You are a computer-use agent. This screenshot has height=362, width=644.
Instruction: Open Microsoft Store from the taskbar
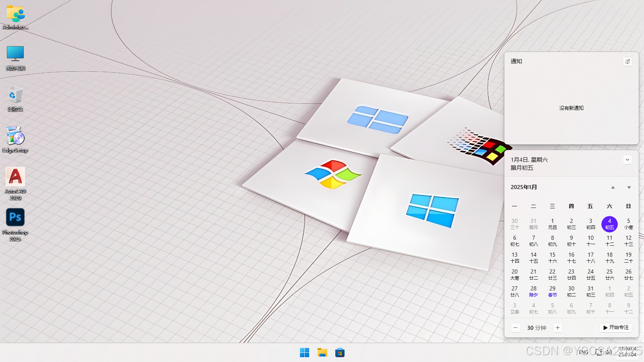pos(340,353)
